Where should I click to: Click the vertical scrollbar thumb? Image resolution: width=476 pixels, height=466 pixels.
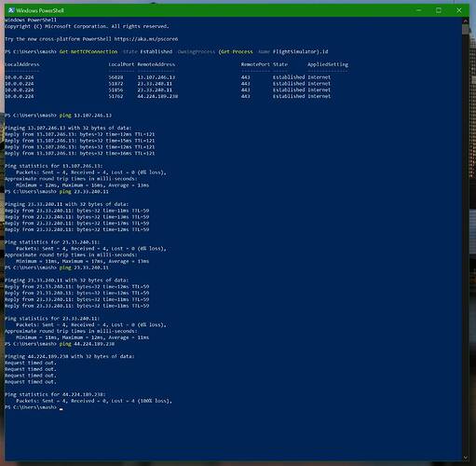point(465,30)
